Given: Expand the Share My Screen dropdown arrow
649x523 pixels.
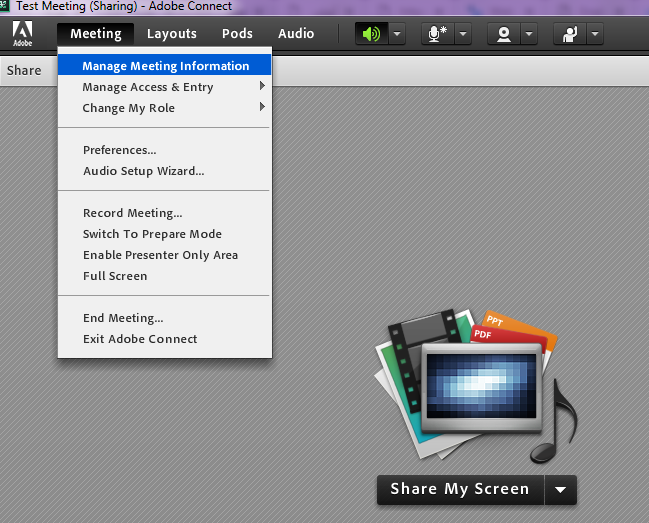Looking at the screenshot, I should pos(561,490).
